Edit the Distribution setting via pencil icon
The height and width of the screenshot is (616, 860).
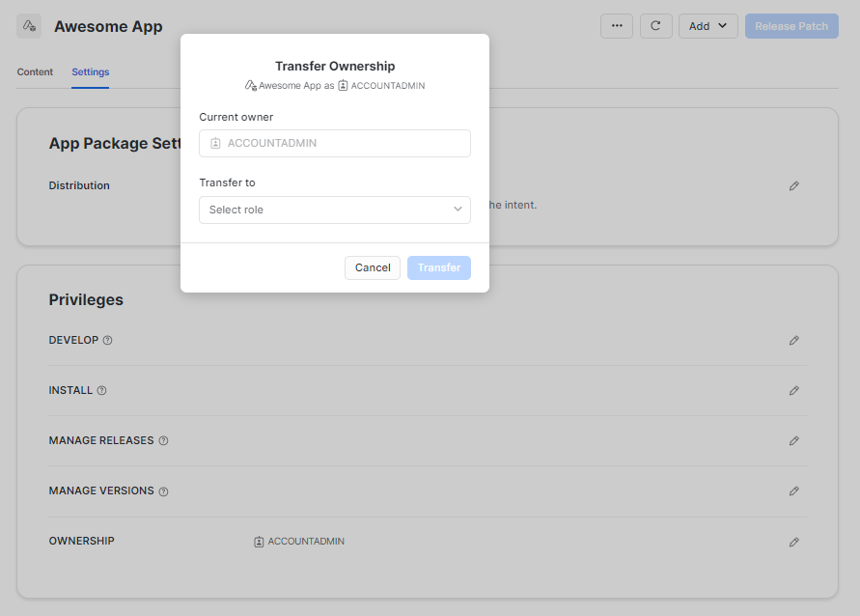pyautogui.click(x=793, y=185)
